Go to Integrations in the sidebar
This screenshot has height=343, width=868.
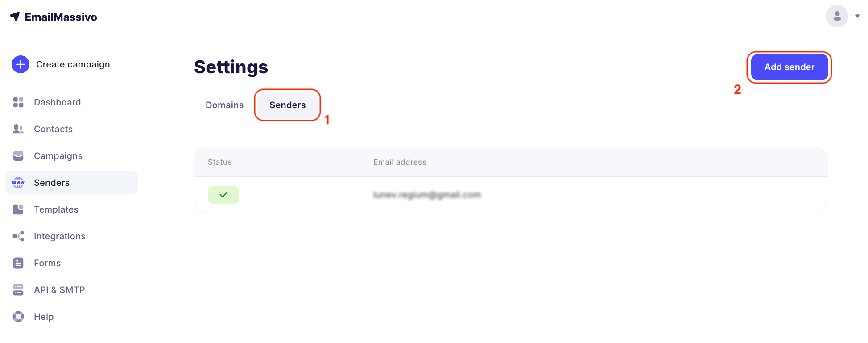pos(59,236)
